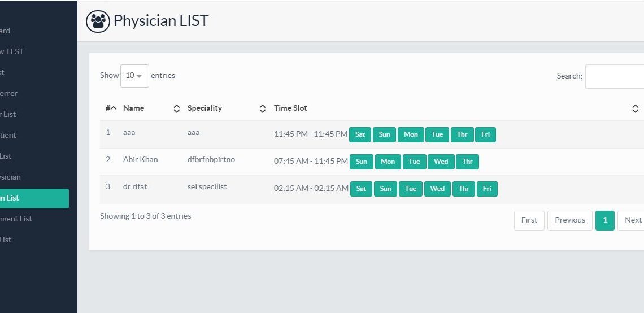This screenshot has width=644, height=313.
Task: Click the Time Slot column sort arrows
Action: click(x=635, y=108)
